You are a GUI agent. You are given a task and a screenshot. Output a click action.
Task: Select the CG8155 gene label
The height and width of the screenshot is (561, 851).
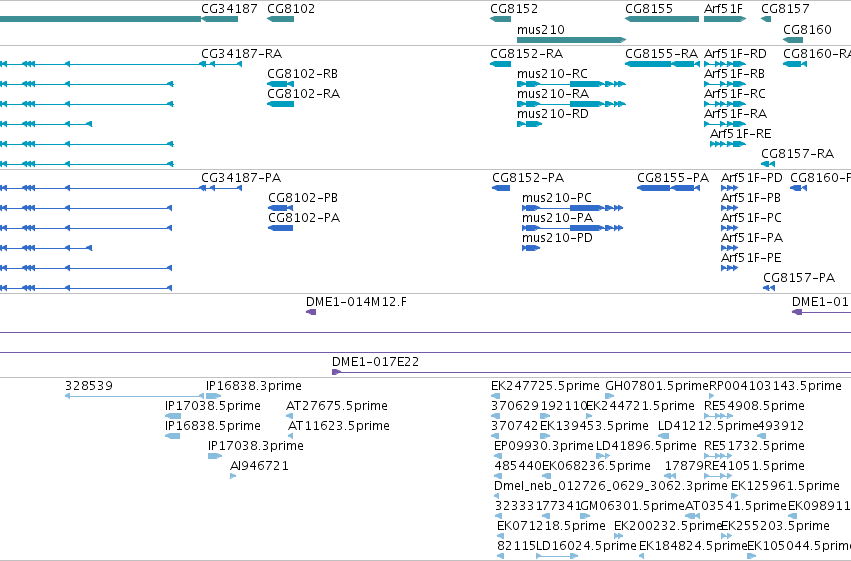(x=649, y=9)
